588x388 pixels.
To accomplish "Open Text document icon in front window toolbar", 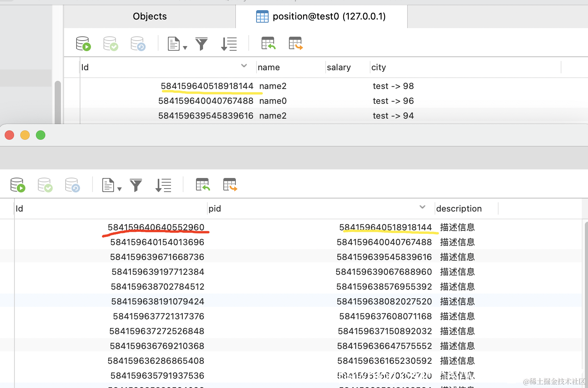I will (x=108, y=185).
